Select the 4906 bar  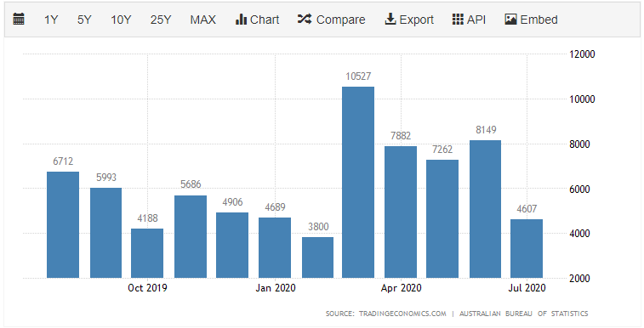pyautogui.click(x=232, y=246)
